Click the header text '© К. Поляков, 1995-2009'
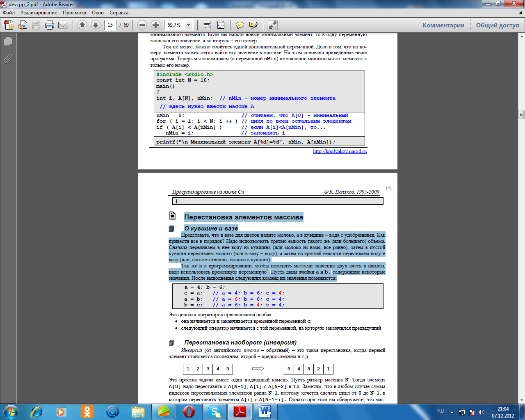 [x=352, y=192]
